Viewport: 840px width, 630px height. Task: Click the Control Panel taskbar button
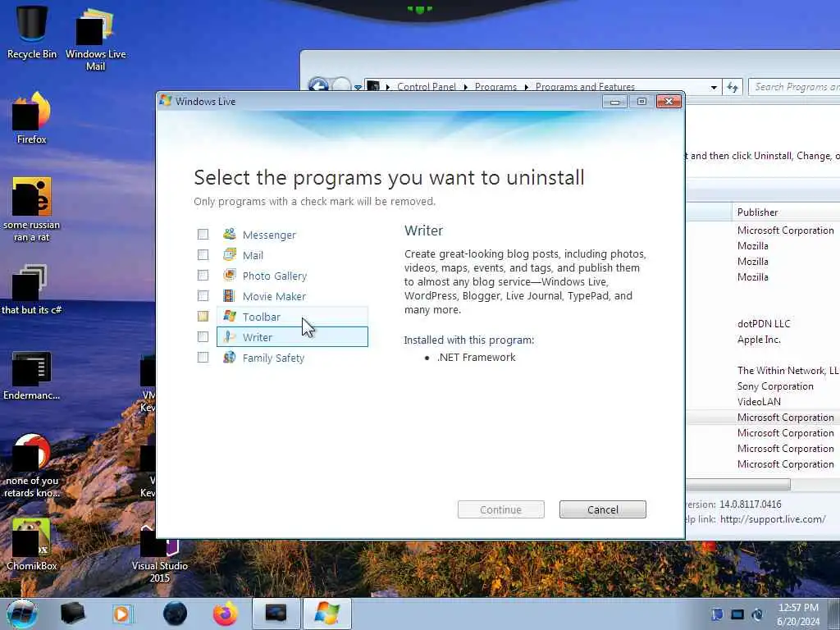tap(276, 614)
